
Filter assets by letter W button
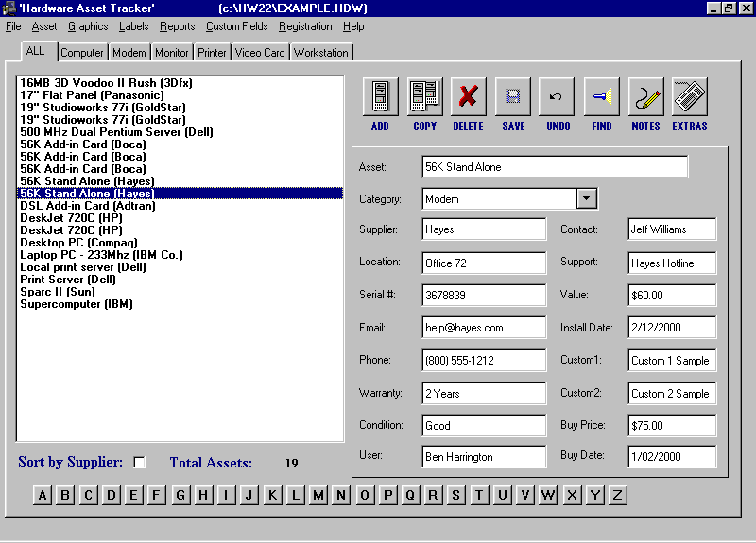click(x=548, y=495)
